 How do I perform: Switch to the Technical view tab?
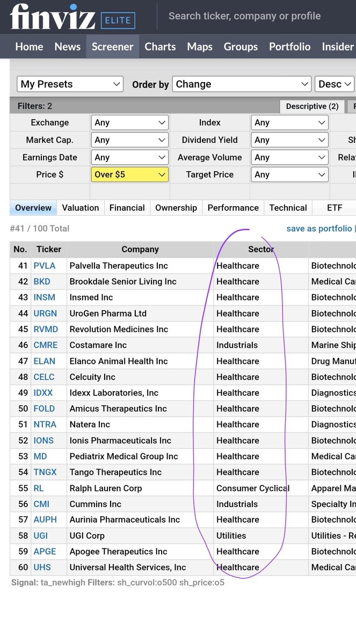click(288, 208)
